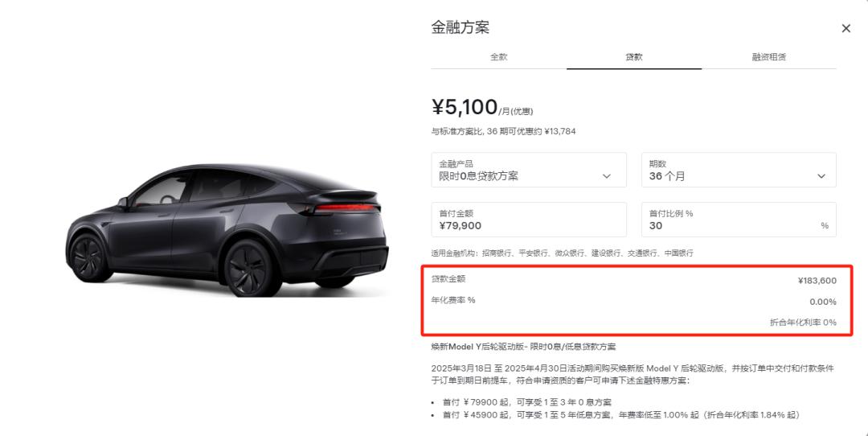Viewport: 868px width, 436px height.
Task: Click the 适用金融机构 bank list line
Action: 562,253
